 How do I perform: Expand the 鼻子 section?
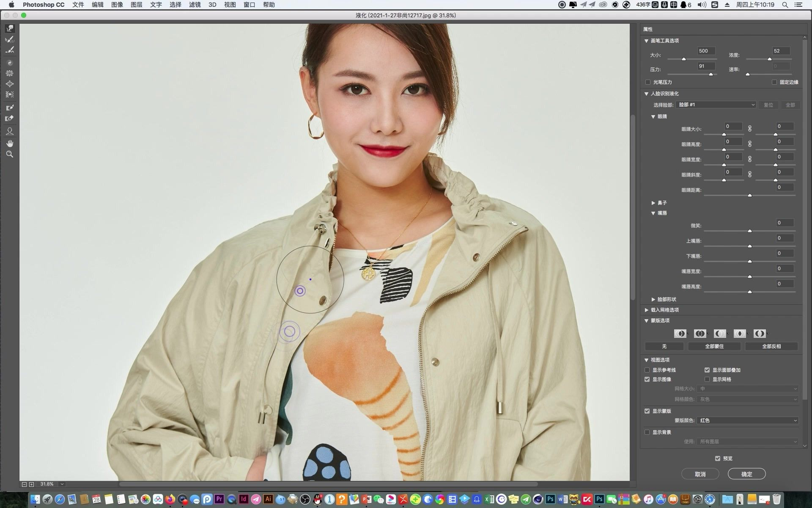tap(653, 203)
